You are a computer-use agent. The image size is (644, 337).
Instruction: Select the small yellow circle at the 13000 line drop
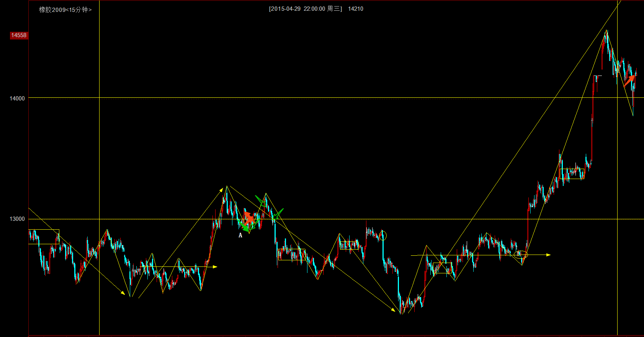click(383, 236)
